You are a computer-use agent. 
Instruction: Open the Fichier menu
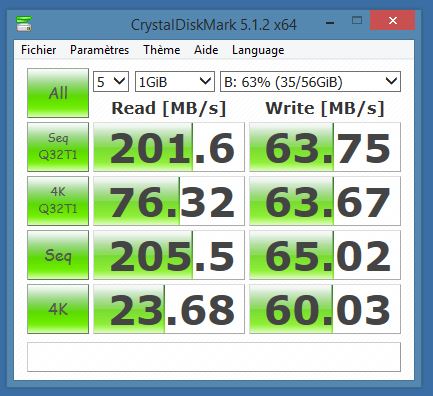[38, 50]
